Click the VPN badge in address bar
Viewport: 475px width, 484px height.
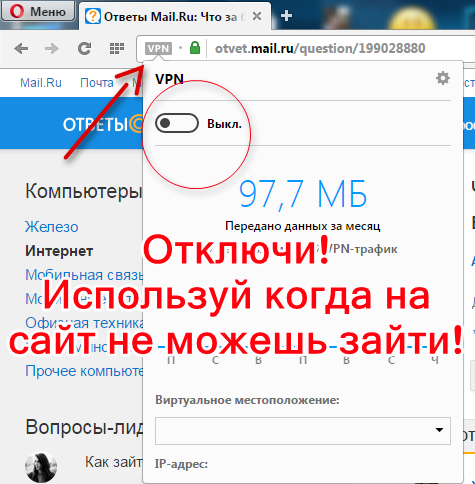click(158, 49)
